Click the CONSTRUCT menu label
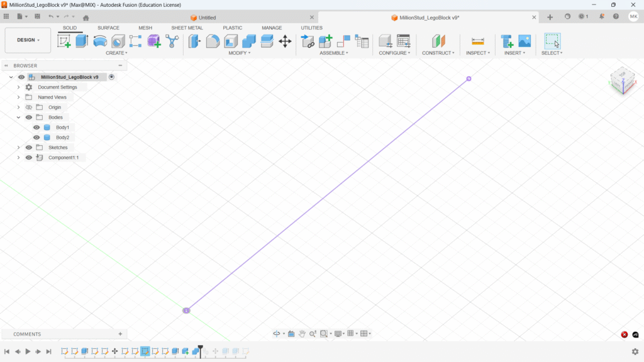The width and height of the screenshot is (644, 362). click(x=438, y=53)
